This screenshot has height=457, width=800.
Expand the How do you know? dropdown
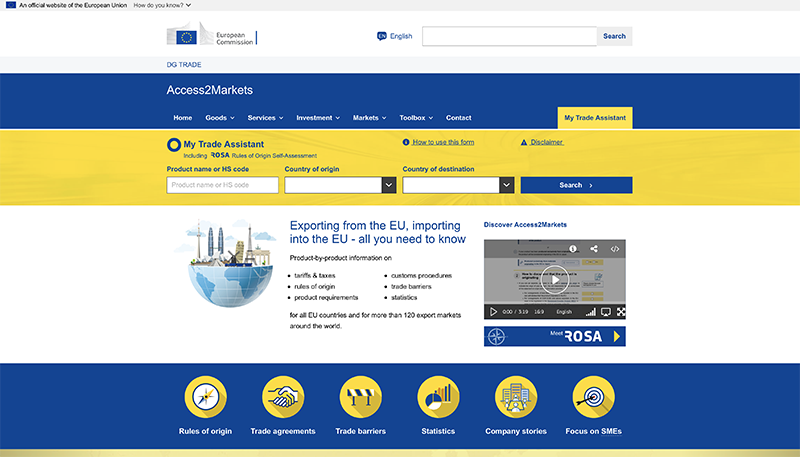pos(162,5)
